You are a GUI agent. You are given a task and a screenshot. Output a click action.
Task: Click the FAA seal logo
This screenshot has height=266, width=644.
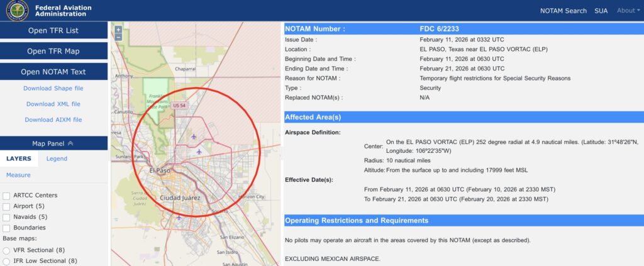pyautogui.click(x=17, y=10)
